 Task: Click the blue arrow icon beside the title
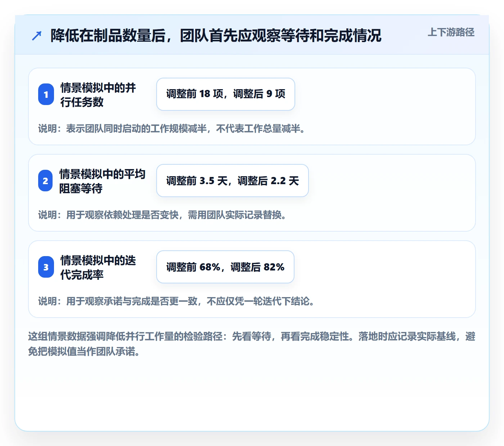point(37,36)
